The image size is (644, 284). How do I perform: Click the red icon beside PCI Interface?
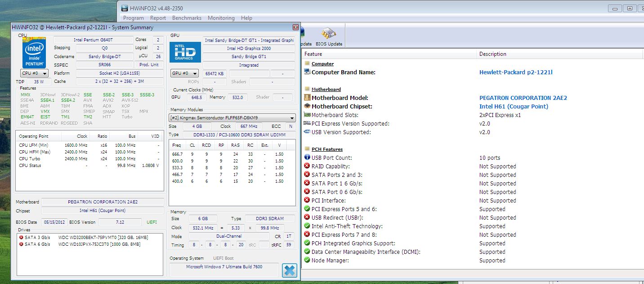tap(307, 200)
